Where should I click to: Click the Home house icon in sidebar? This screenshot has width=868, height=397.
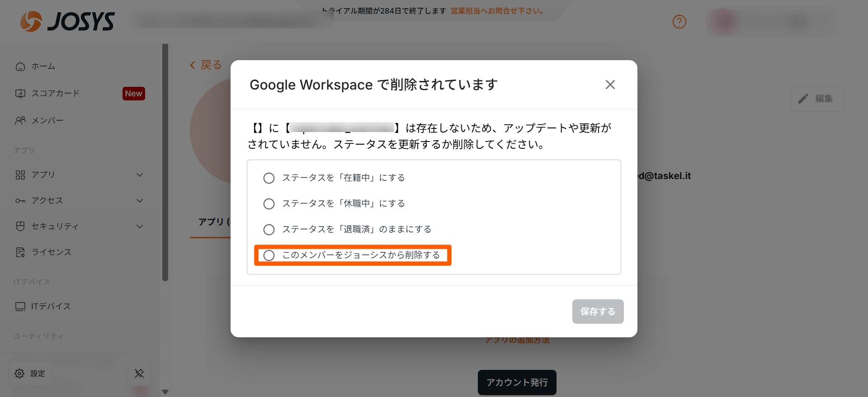20,66
